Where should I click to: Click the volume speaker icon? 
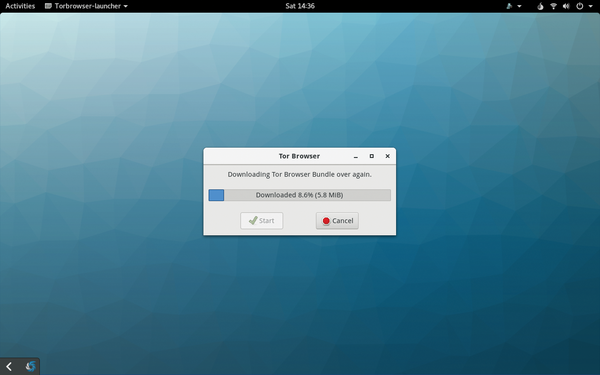(566, 6)
